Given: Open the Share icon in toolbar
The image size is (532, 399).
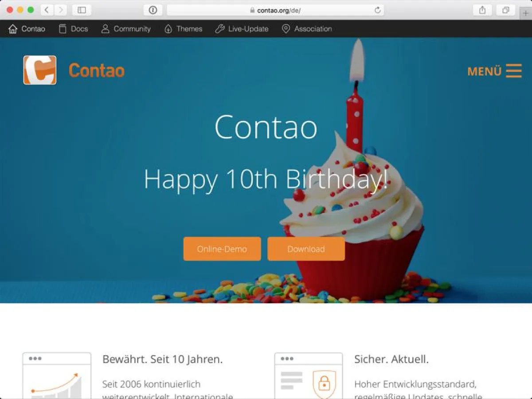Looking at the screenshot, I should [482, 10].
